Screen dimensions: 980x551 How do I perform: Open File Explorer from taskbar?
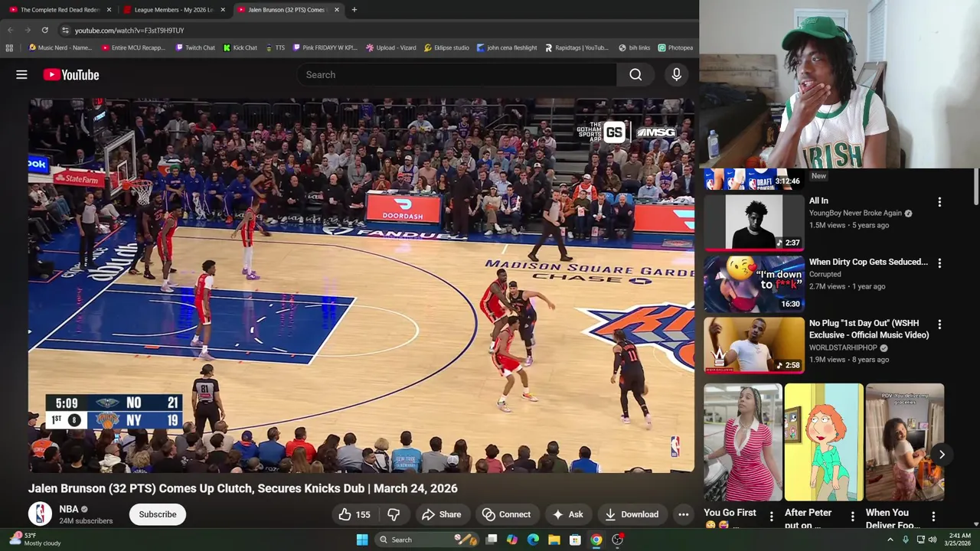pos(554,540)
